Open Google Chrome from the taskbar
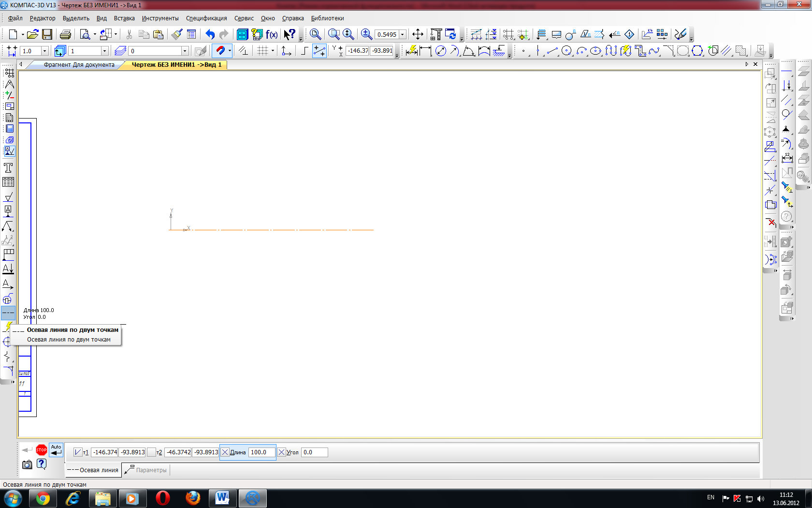 point(43,498)
